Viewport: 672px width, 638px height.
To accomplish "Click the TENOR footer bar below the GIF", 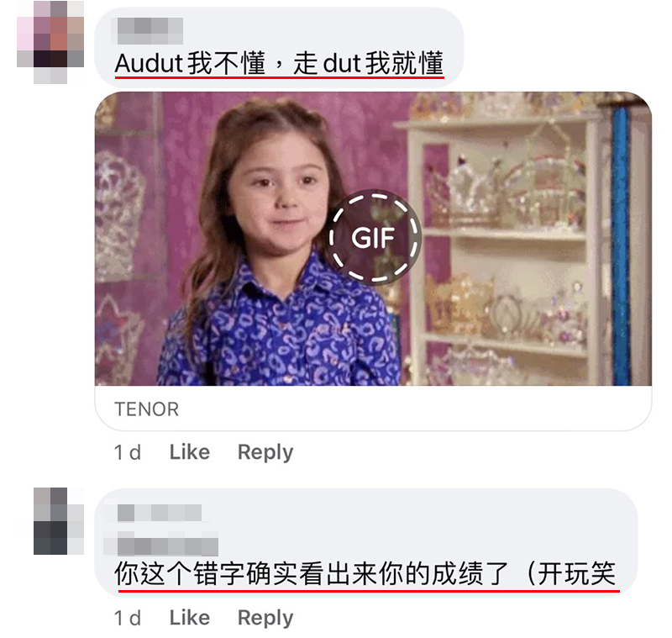I will click(373, 409).
